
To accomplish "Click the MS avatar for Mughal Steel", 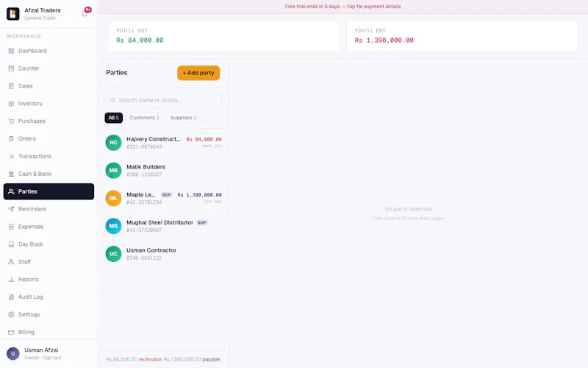I will tap(113, 226).
